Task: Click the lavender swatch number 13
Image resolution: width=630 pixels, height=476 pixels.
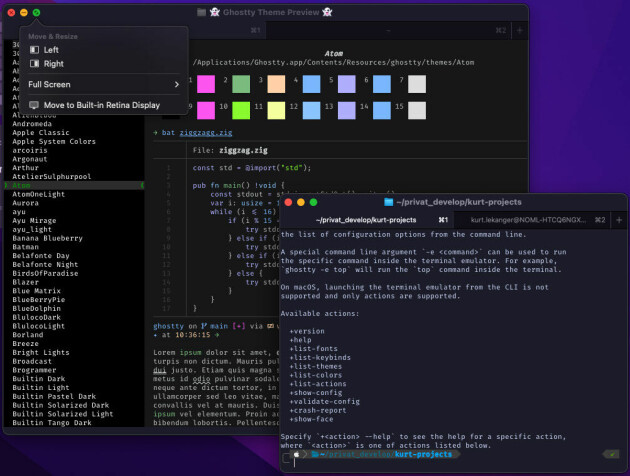Action: click(x=346, y=110)
